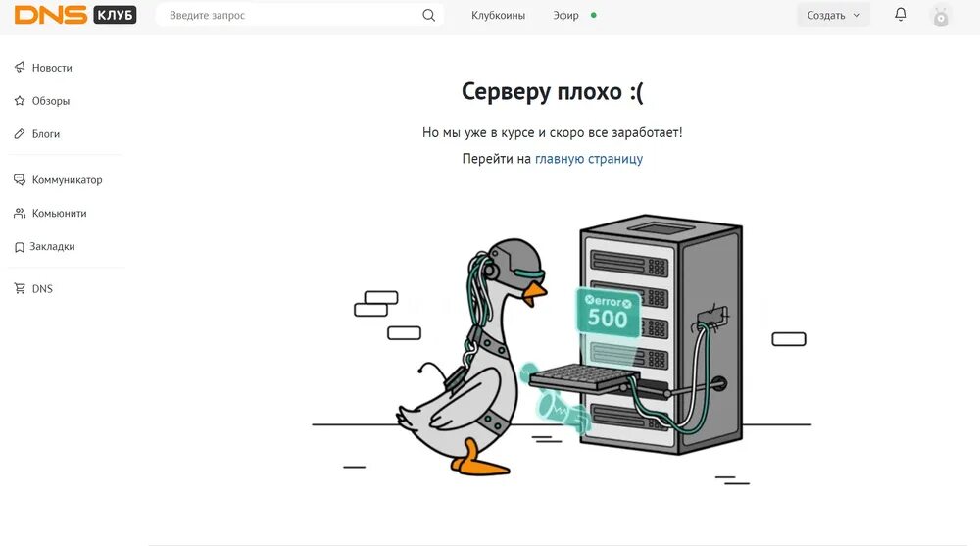Open the user avatar profile

pos(941,15)
